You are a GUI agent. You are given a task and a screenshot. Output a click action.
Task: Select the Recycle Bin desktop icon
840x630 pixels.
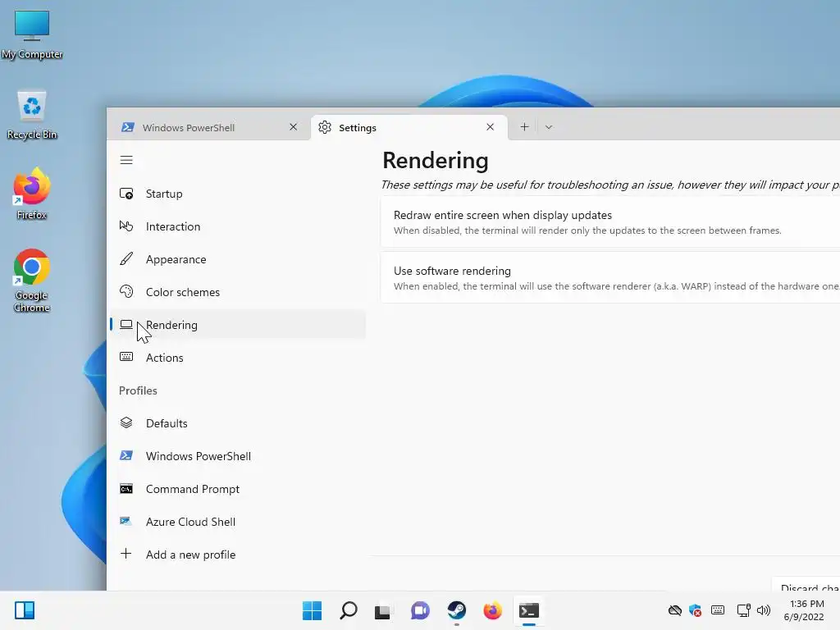[x=32, y=115]
